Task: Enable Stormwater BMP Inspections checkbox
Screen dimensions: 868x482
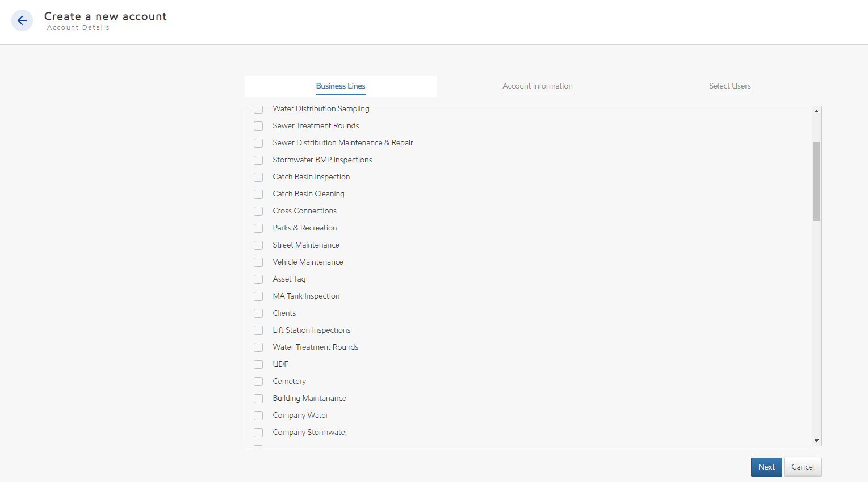Action: 258,160
